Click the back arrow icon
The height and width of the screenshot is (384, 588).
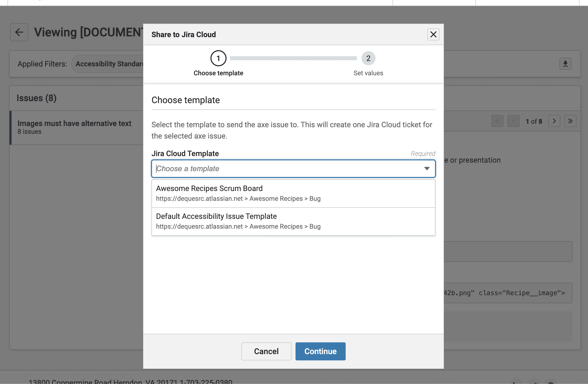click(19, 32)
